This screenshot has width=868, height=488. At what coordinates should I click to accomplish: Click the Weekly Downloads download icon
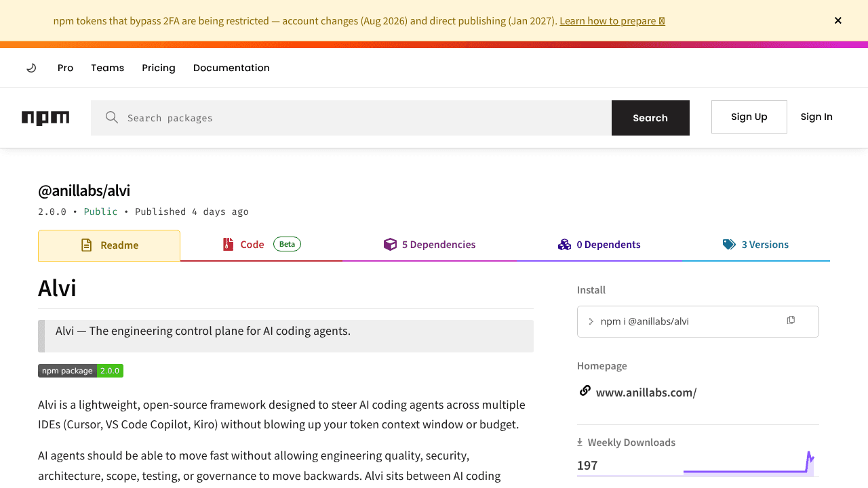coord(580,442)
